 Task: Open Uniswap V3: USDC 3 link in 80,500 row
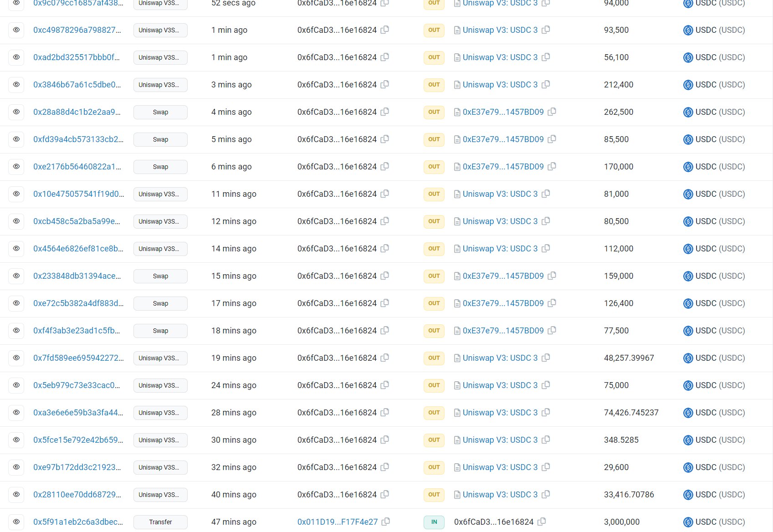[x=500, y=221]
